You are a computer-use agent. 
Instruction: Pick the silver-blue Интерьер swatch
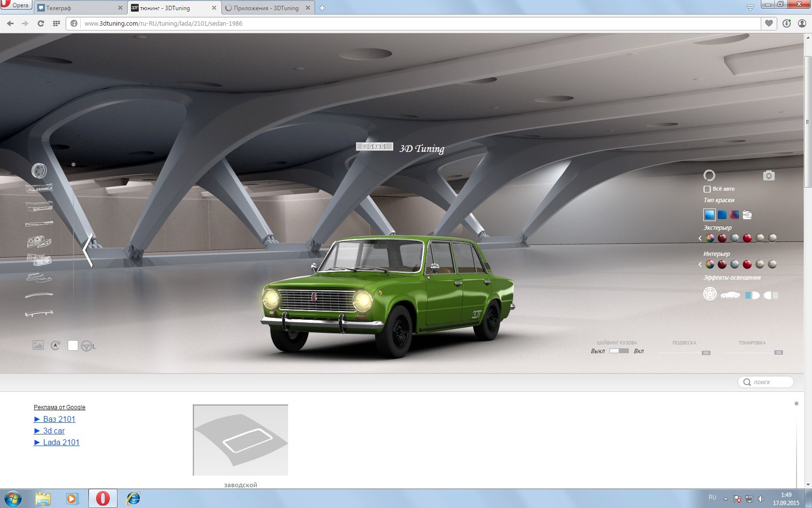coord(735,264)
